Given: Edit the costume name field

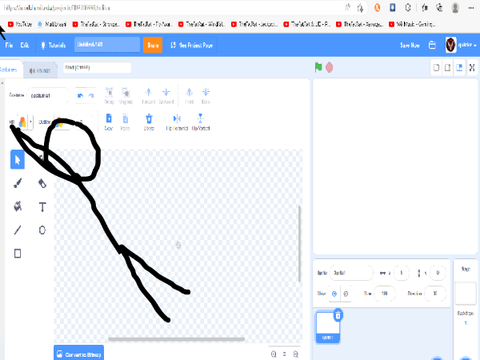Looking at the screenshot, I should point(49,96).
